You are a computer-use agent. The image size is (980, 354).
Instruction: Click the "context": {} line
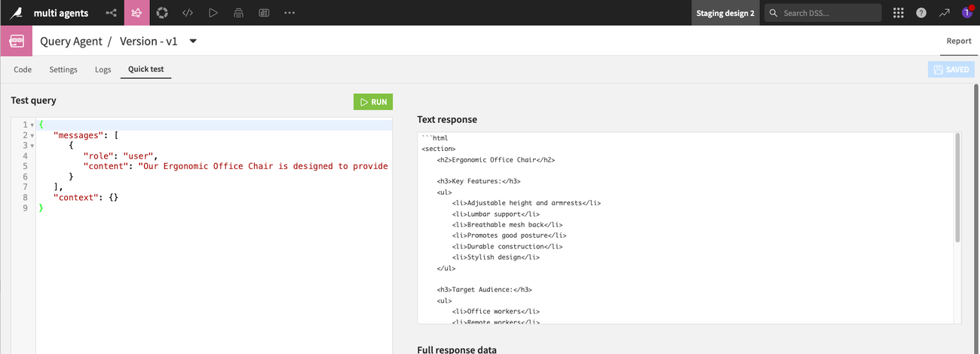[86, 197]
